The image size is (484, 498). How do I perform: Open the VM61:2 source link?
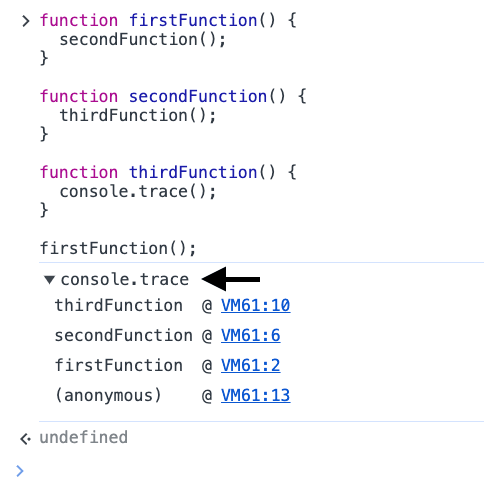[250, 365]
